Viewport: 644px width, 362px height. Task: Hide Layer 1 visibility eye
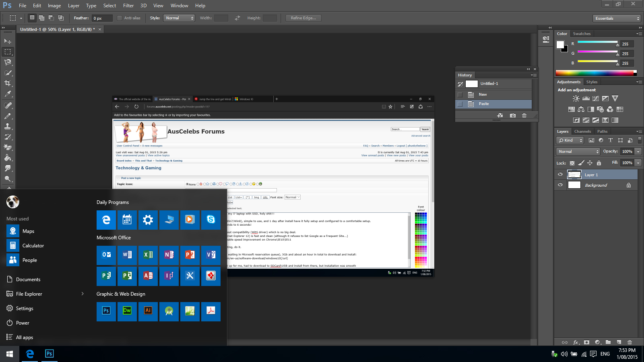pos(560,175)
